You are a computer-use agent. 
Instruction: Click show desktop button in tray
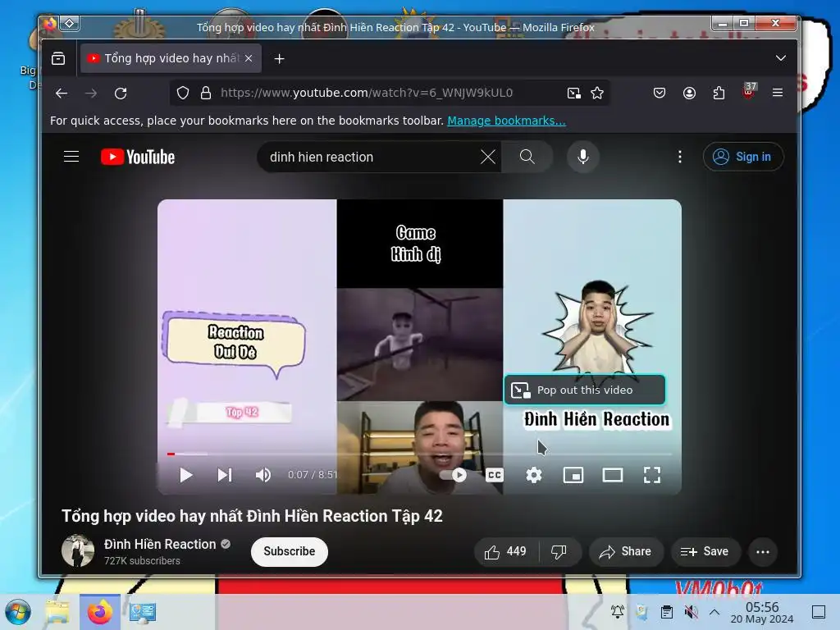pos(819,612)
